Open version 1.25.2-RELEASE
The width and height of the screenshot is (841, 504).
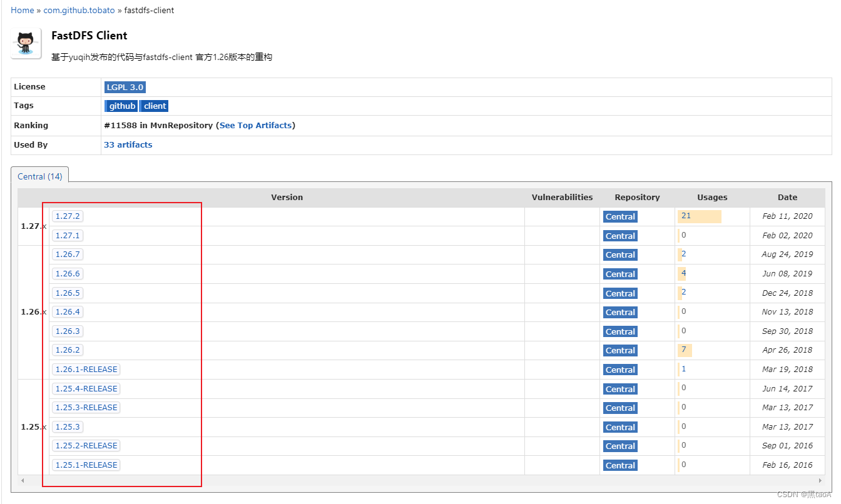coord(86,445)
